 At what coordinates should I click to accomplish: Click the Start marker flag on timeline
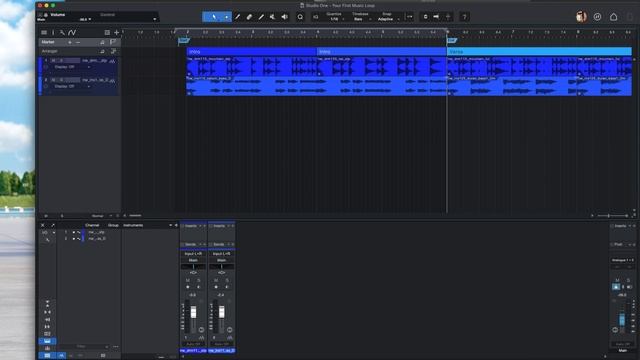(184, 40)
